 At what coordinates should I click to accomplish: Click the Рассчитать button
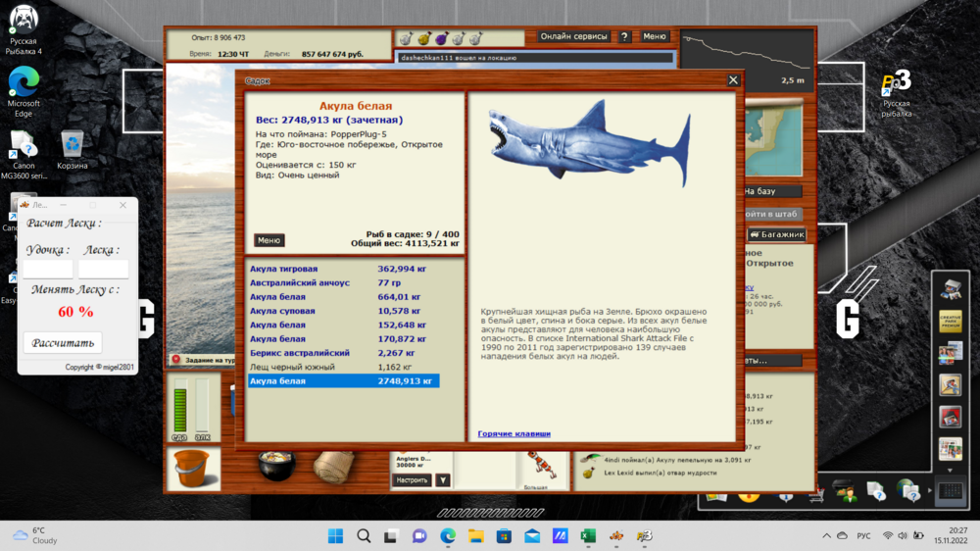[63, 343]
